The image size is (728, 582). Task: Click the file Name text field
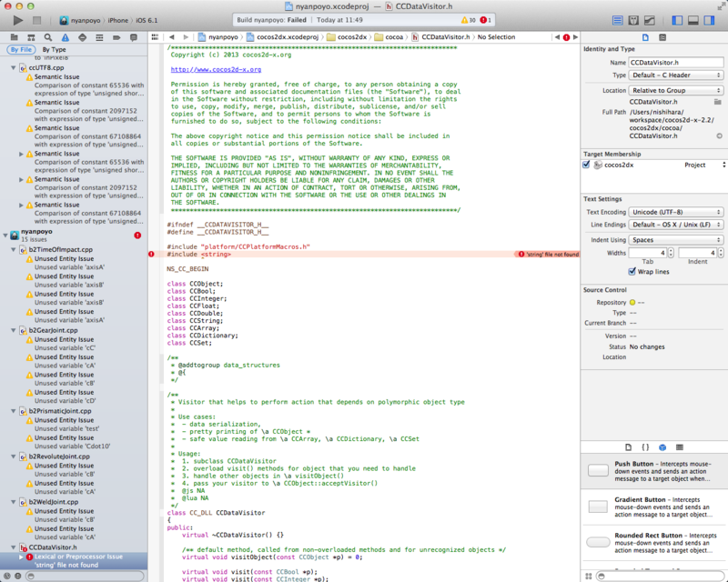coord(675,62)
